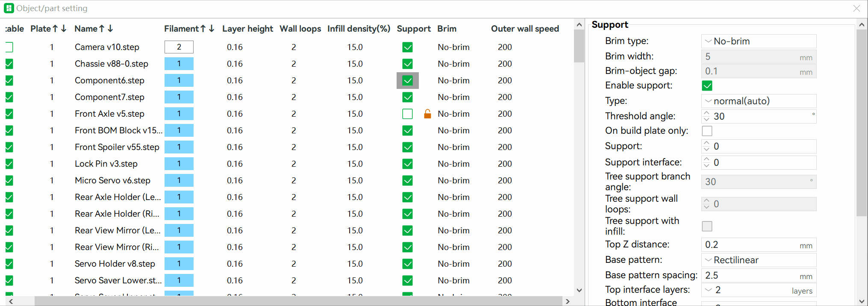Click filament swatch 2 for Camera v10.step
The height and width of the screenshot is (306, 868).
(179, 47)
